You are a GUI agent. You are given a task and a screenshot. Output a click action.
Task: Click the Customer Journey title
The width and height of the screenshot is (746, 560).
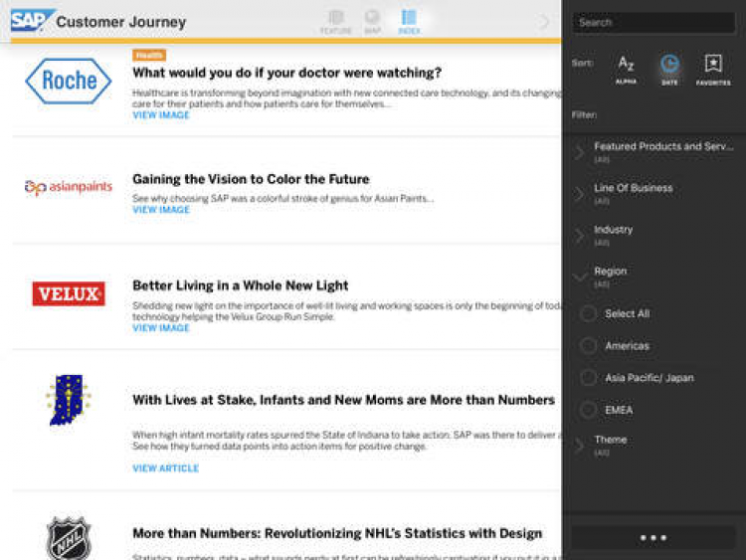(121, 22)
